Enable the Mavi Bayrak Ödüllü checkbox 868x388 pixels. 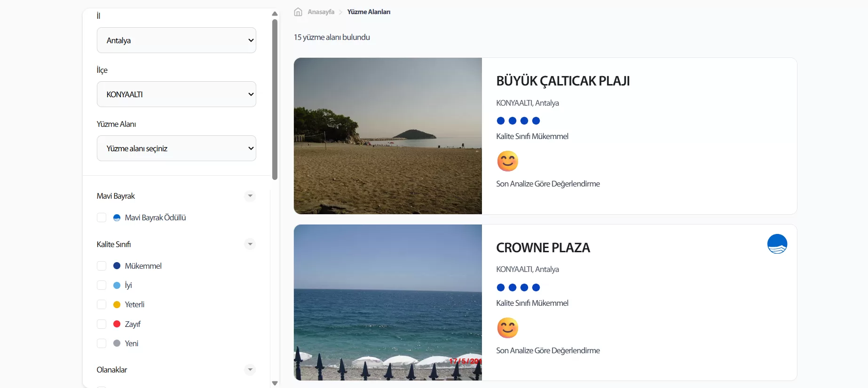tap(102, 217)
